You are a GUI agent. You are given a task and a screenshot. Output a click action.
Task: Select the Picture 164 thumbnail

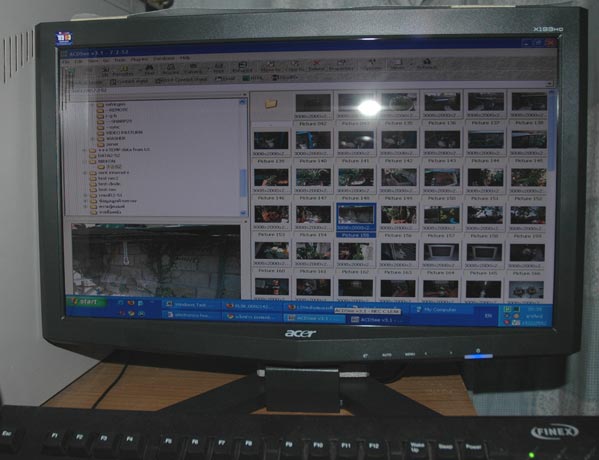tap(441, 257)
